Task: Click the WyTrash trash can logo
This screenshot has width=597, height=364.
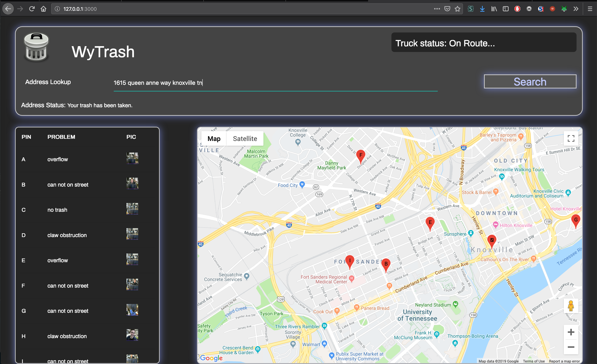Action: 36,47
